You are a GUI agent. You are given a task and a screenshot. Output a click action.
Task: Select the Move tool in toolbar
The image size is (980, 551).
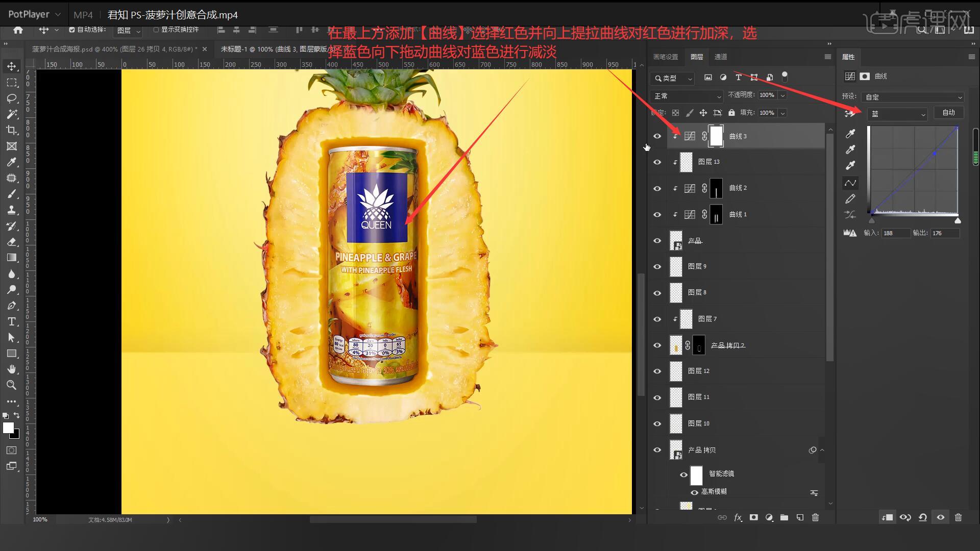coord(12,66)
